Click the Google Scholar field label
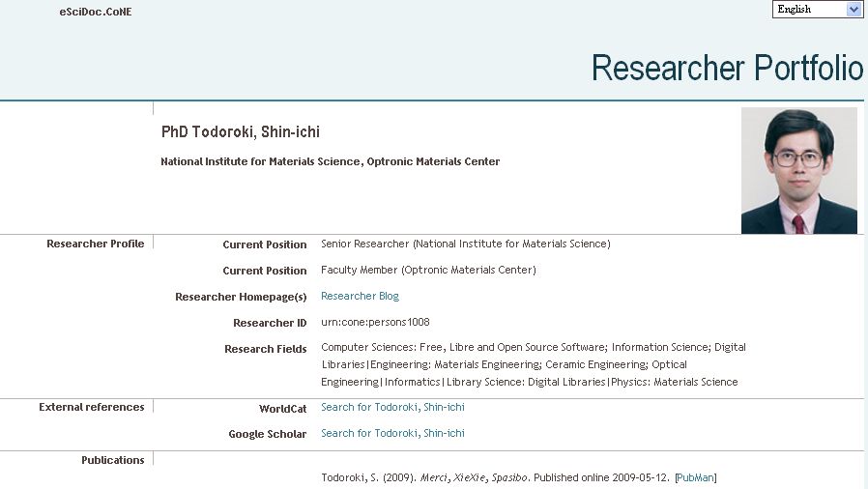Screen dimensions: 868x489 [x=267, y=435]
